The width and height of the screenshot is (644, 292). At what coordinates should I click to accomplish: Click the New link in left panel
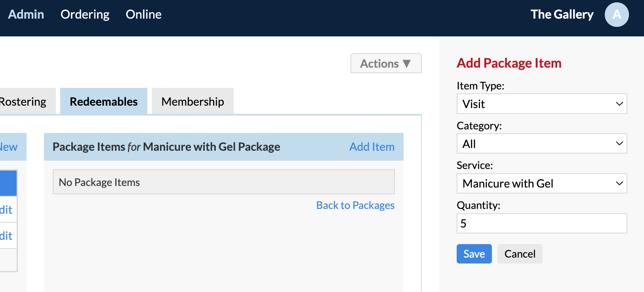pyautogui.click(x=9, y=147)
